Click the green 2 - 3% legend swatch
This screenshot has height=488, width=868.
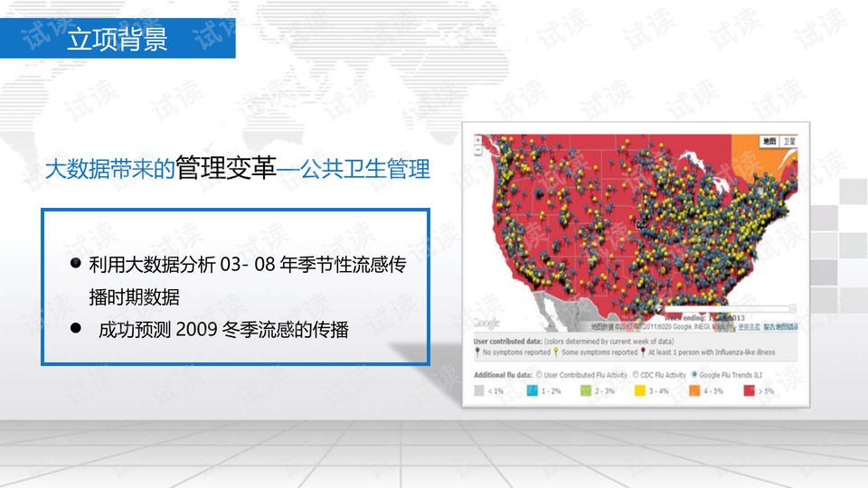585,390
